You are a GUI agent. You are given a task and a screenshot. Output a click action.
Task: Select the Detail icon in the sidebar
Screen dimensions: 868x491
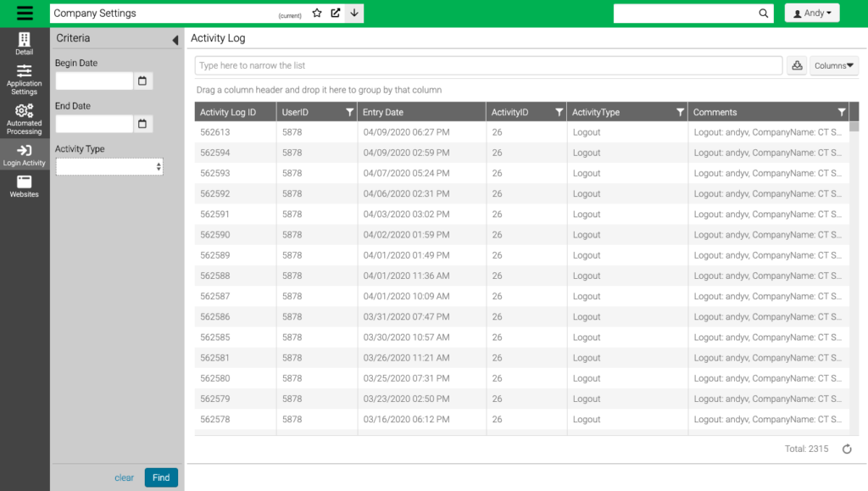pos(24,40)
